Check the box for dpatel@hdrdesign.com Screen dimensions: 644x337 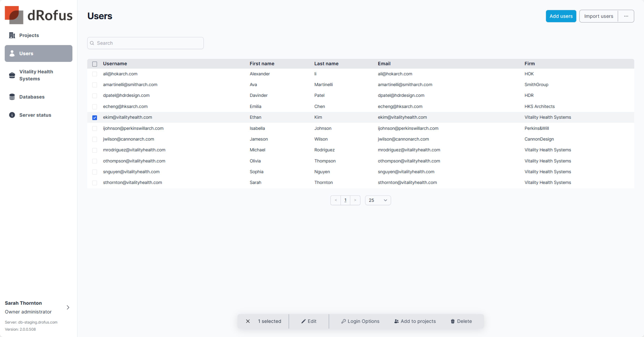click(94, 96)
